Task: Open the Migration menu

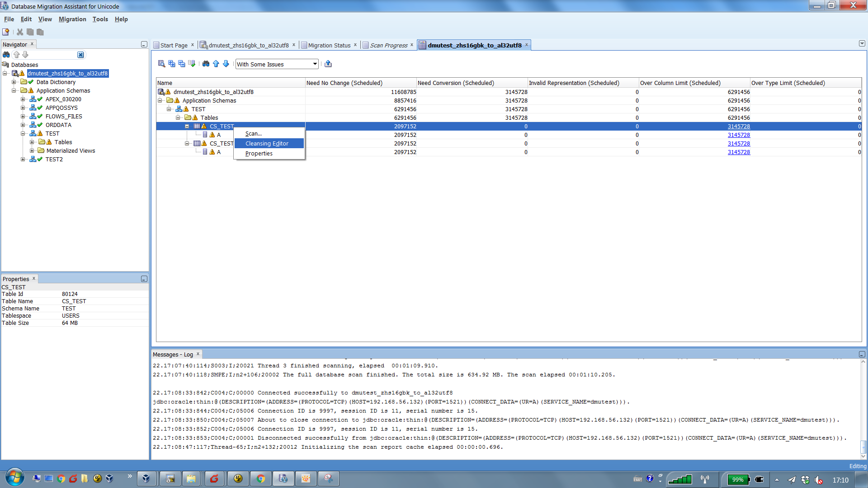Action: [72, 19]
